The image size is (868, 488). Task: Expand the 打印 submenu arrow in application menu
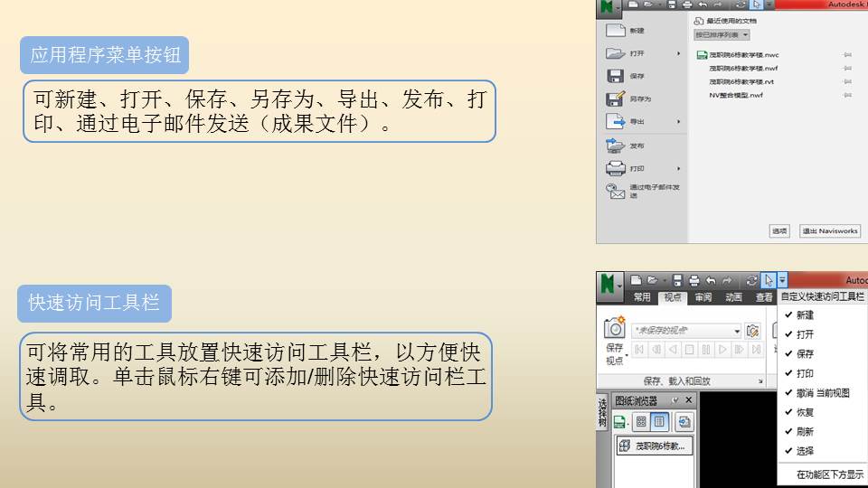pyautogui.click(x=679, y=168)
